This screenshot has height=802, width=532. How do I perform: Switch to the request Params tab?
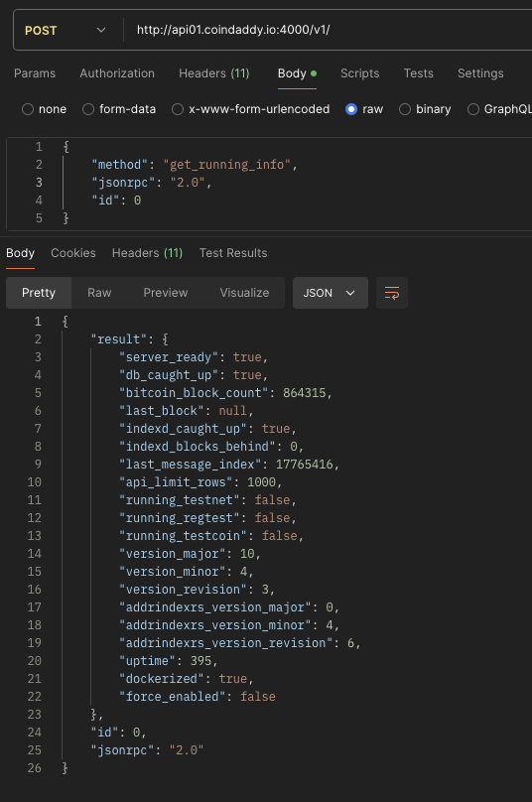35,73
